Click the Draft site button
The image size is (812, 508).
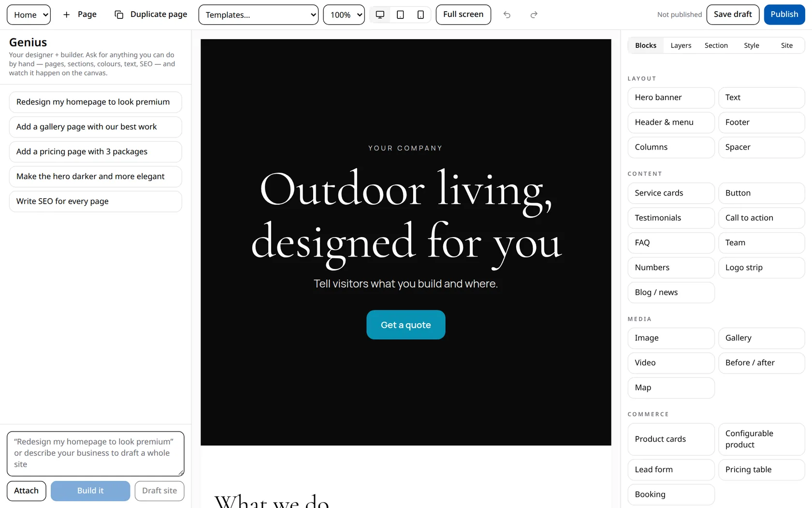click(159, 491)
